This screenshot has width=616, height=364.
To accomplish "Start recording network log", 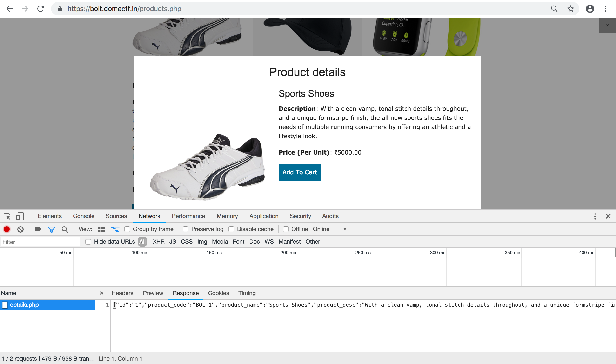I will [7, 229].
